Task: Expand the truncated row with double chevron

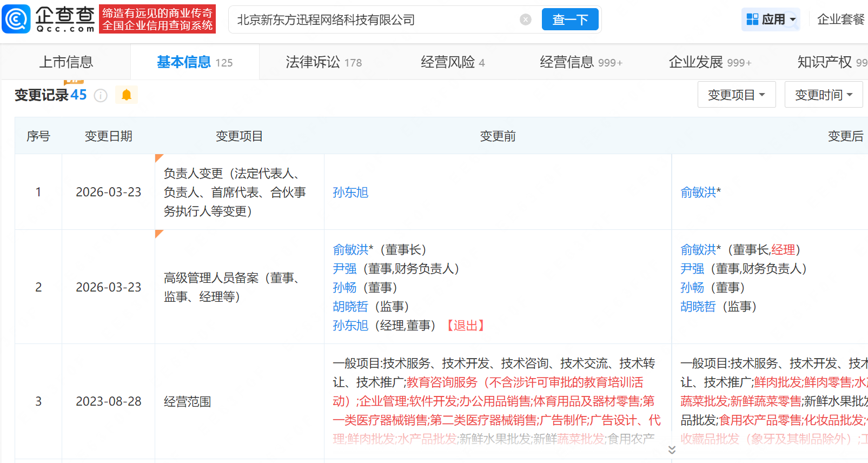Action: click(x=671, y=450)
